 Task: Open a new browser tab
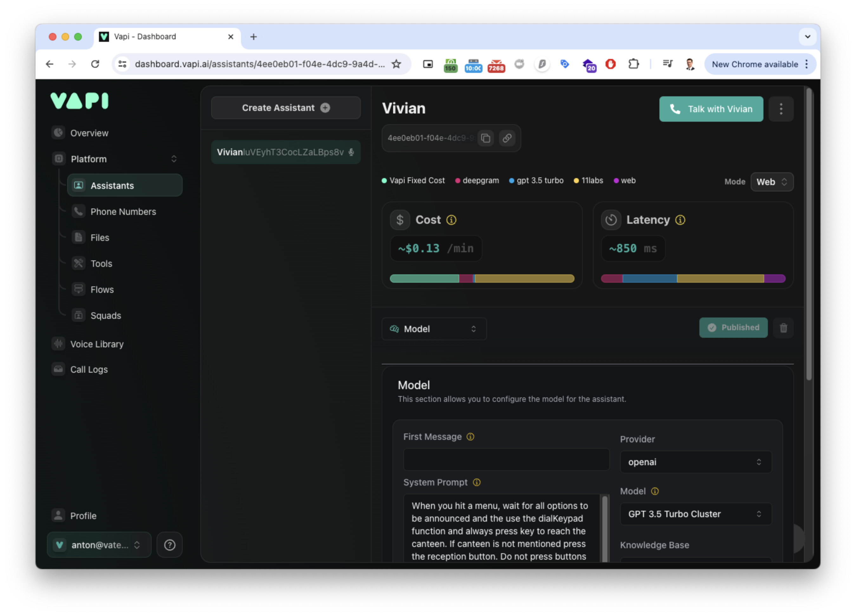253,36
